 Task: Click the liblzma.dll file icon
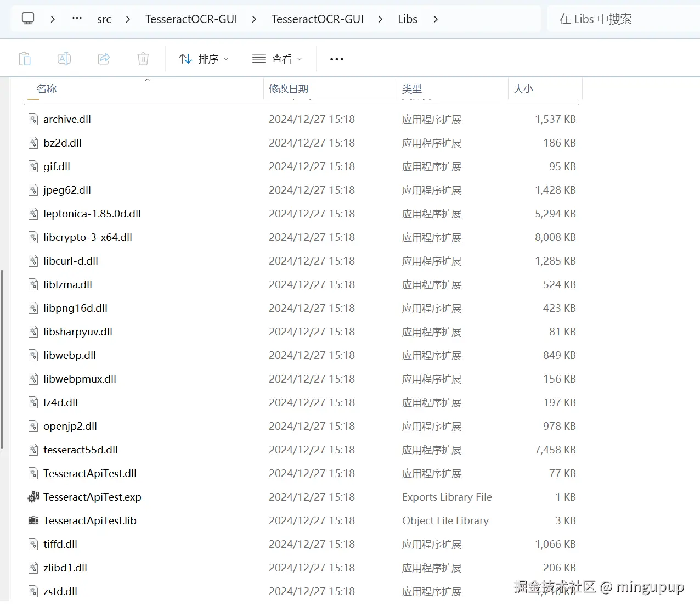coord(33,284)
